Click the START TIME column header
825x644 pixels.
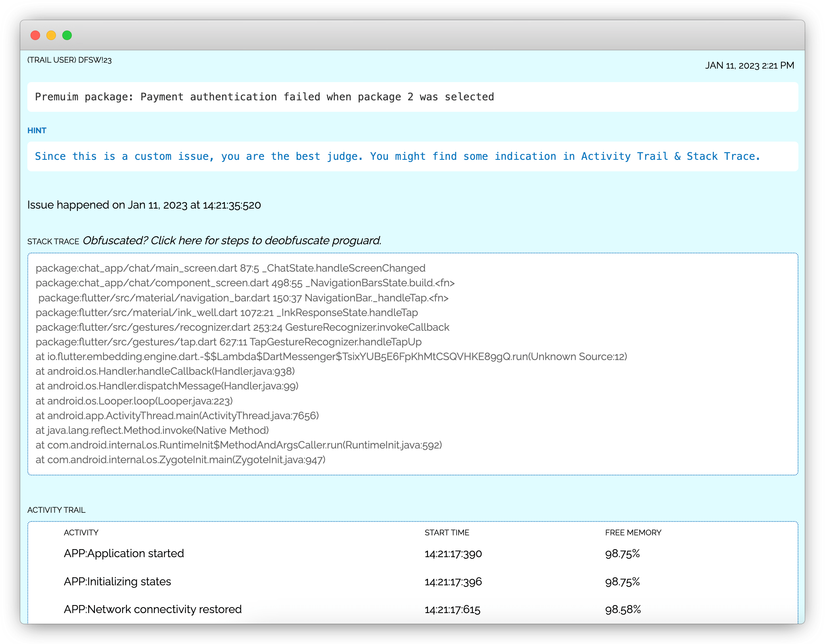(x=447, y=533)
